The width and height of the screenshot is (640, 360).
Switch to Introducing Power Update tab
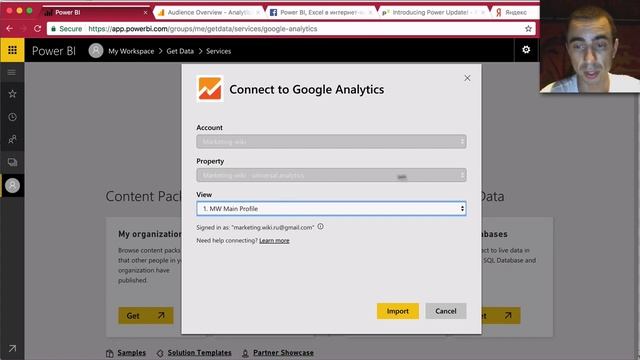point(433,13)
